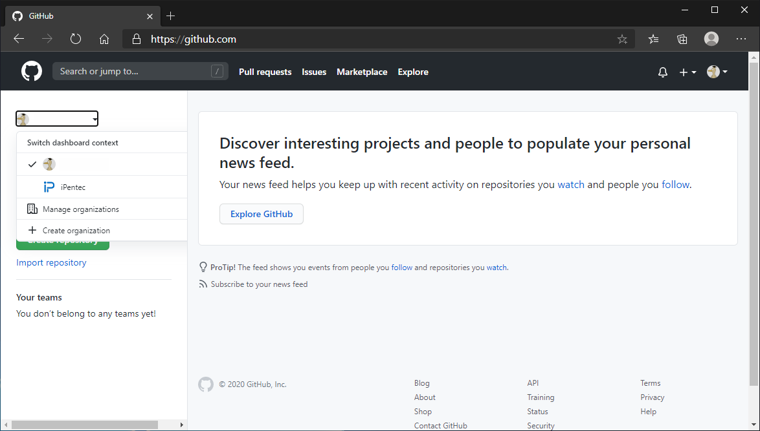Open Issues in the header
760x431 pixels.
(314, 72)
